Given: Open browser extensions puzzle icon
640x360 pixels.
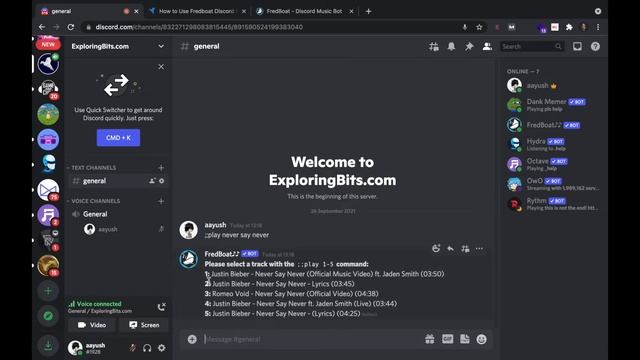Looking at the screenshot, I should point(569,27).
